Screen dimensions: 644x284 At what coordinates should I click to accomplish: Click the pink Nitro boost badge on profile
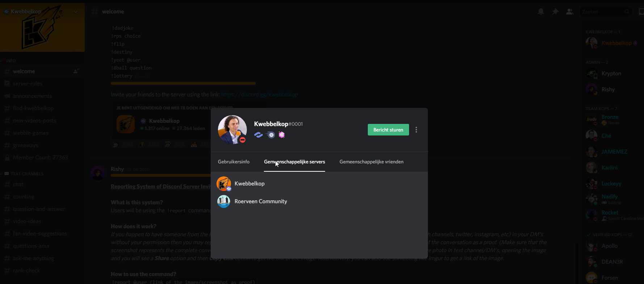(282, 135)
